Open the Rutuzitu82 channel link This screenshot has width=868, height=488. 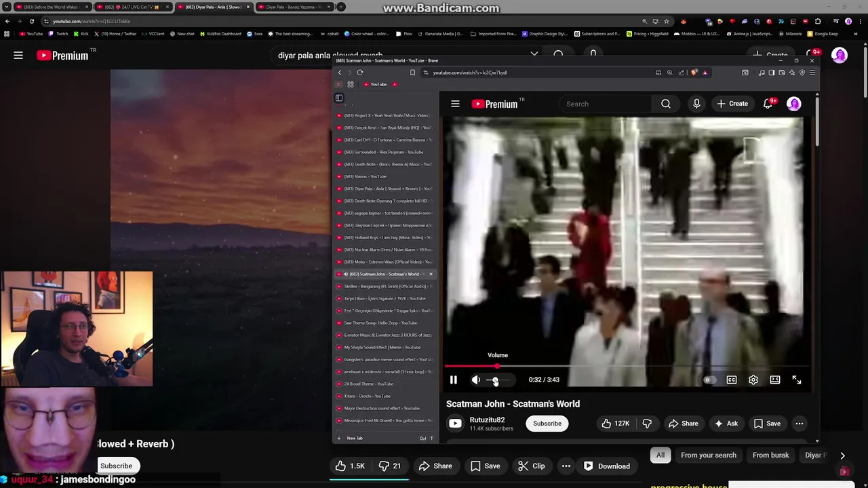click(487, 420)
